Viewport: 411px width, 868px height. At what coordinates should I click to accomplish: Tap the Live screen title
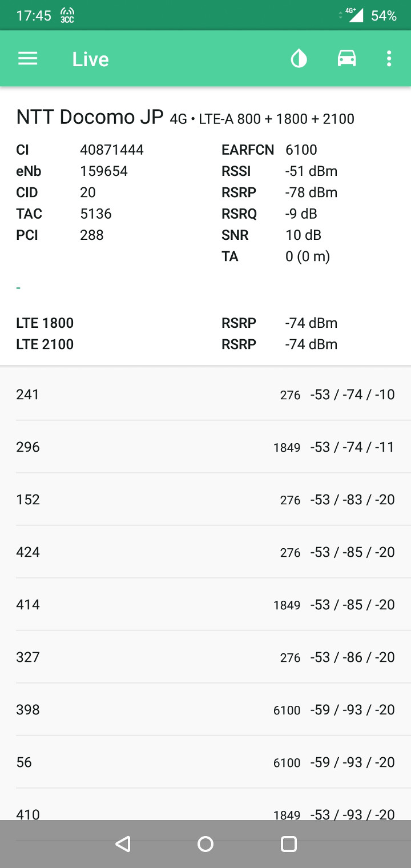tap(90, 59)
